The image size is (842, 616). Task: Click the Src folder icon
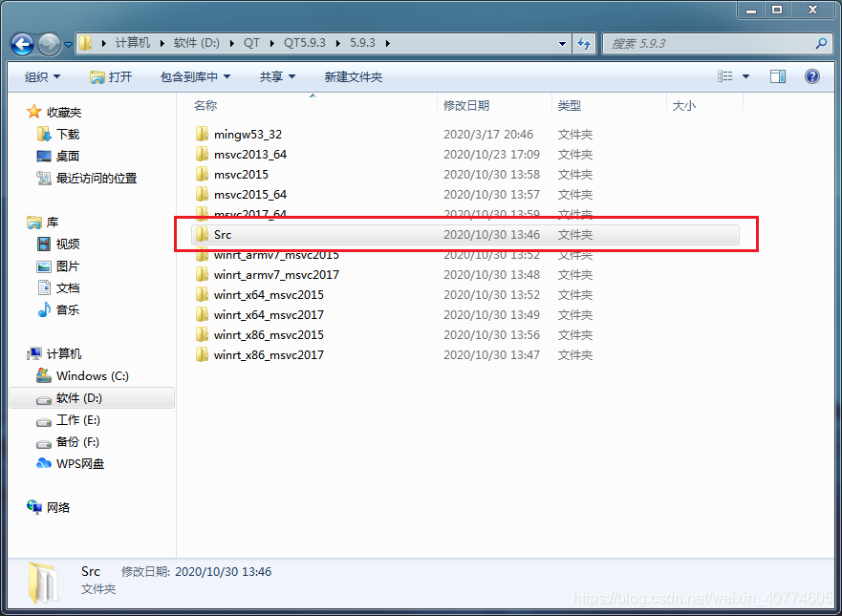(202, 234)
